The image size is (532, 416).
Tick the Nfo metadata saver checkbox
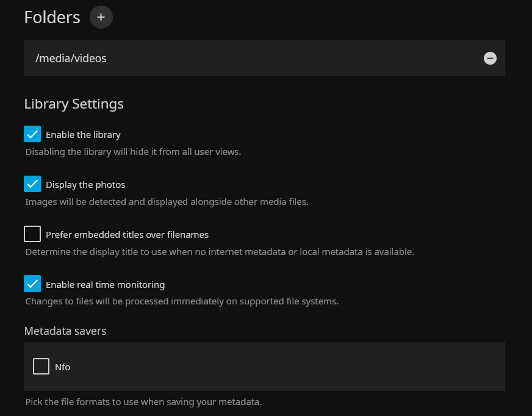[41, 367]
